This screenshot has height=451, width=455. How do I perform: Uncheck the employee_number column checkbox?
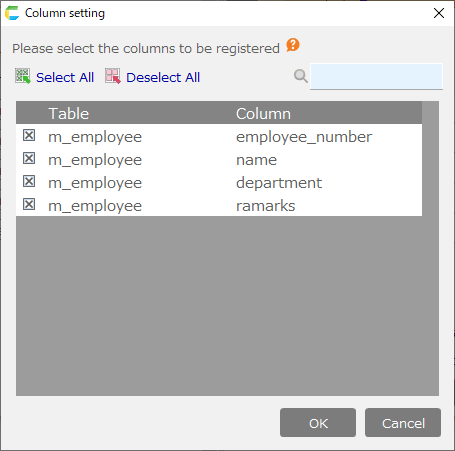[29, 135]
